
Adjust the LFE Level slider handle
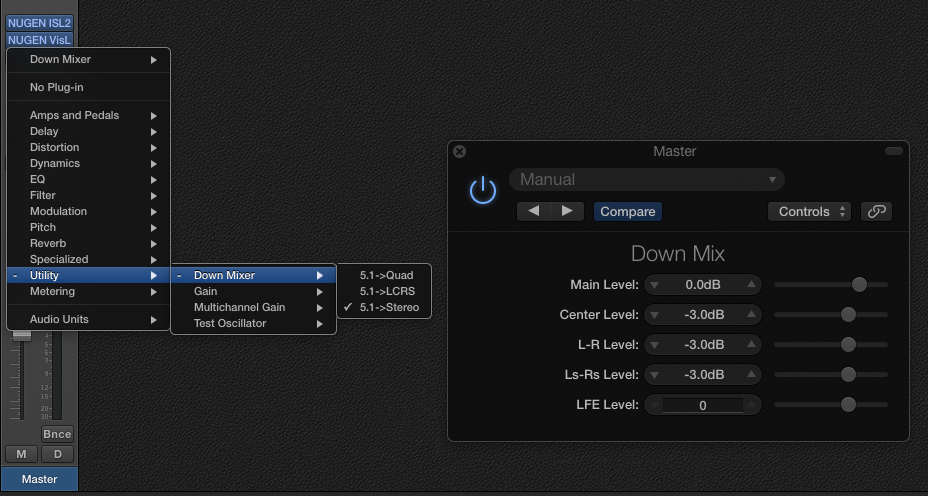(848, 405)
